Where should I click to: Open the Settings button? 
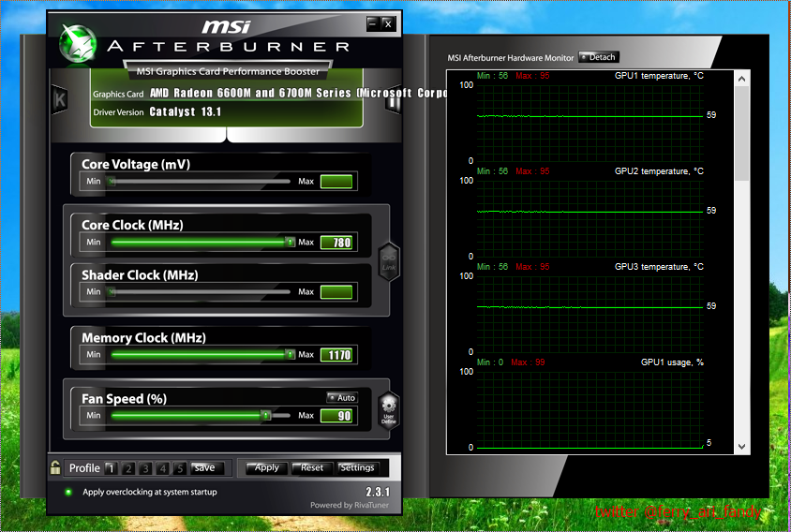coord(357,468)
